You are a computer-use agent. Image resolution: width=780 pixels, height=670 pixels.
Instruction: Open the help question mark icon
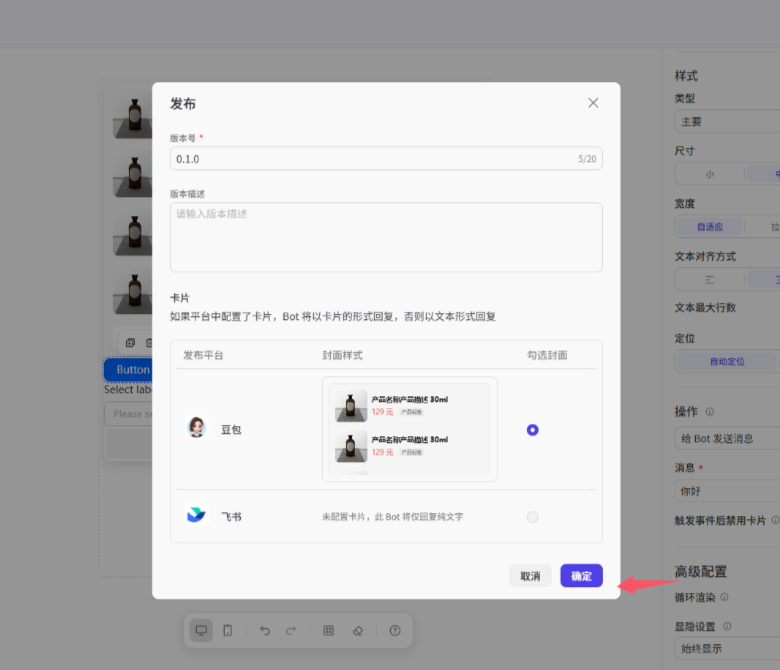pyautogui.click(x=395, y=630)
